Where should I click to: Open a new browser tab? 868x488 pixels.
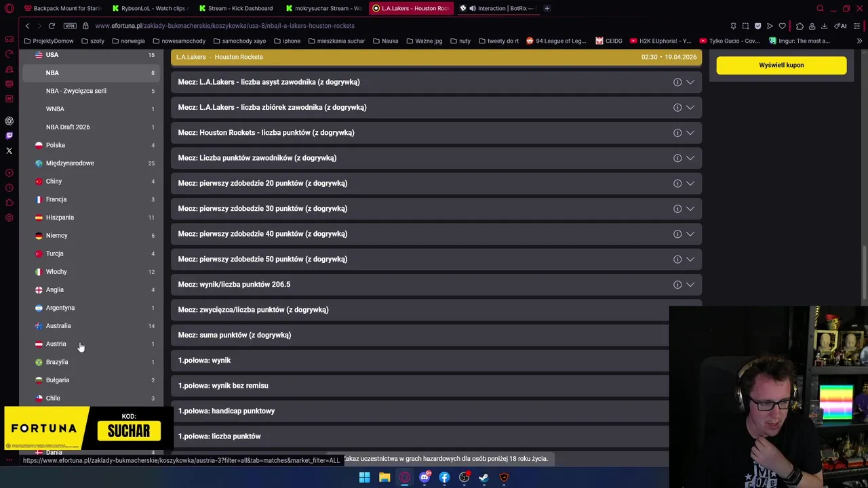547,8
